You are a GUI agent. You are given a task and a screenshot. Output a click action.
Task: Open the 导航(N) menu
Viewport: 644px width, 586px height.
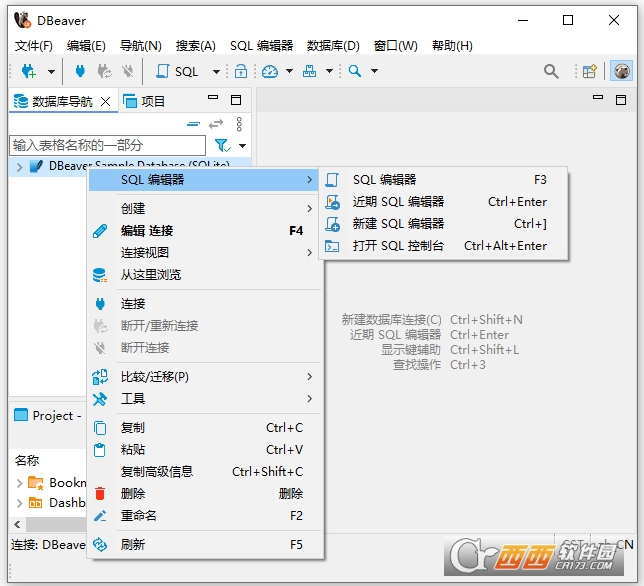pyautogui.click(x=140, y=46)
